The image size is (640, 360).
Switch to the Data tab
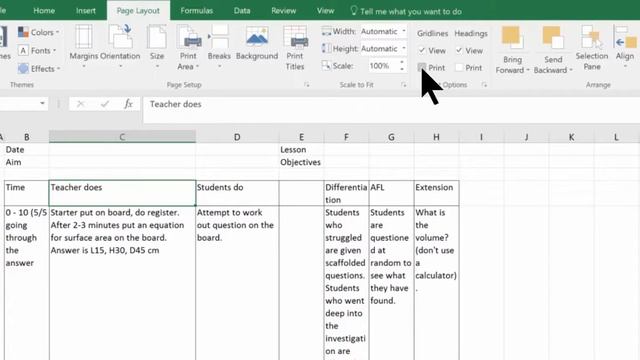click(x=242, y=11)
